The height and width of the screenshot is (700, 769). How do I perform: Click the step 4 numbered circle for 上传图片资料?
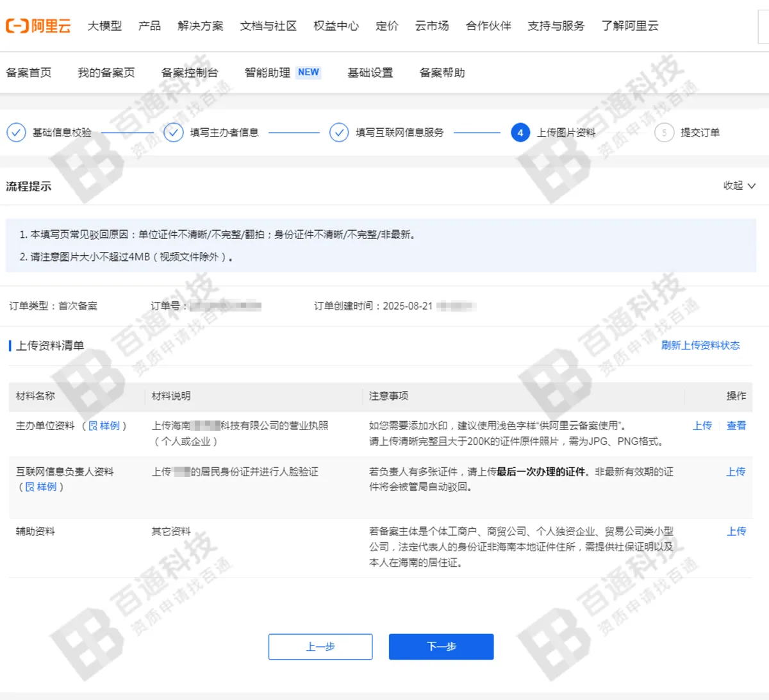click(x=520, y=133)
